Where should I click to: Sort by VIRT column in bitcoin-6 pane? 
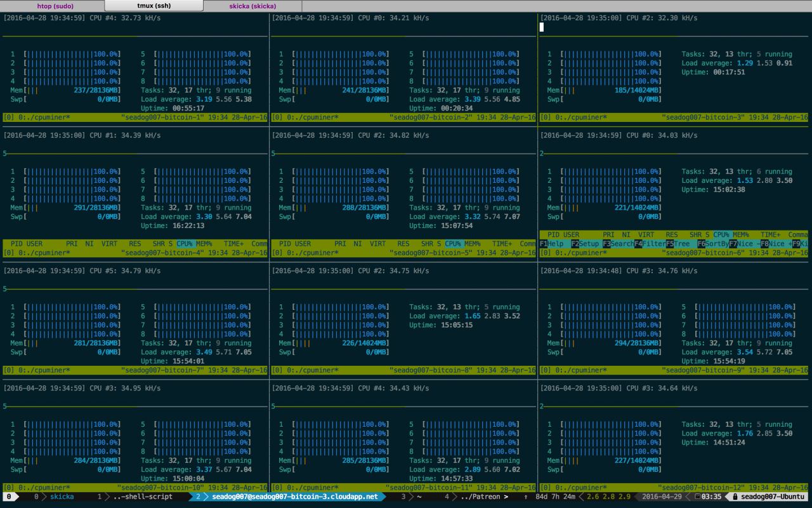[x=646, y=235]
